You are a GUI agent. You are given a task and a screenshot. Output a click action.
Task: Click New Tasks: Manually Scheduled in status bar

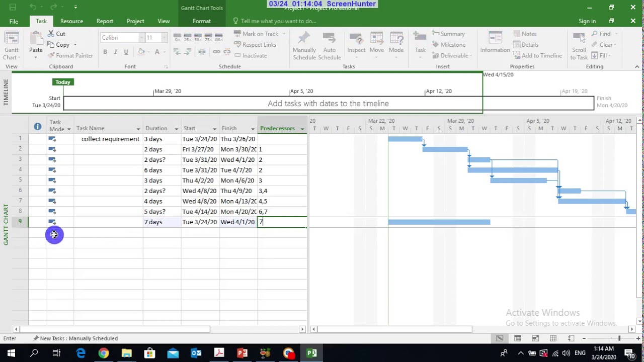click(x=75, y=338)
